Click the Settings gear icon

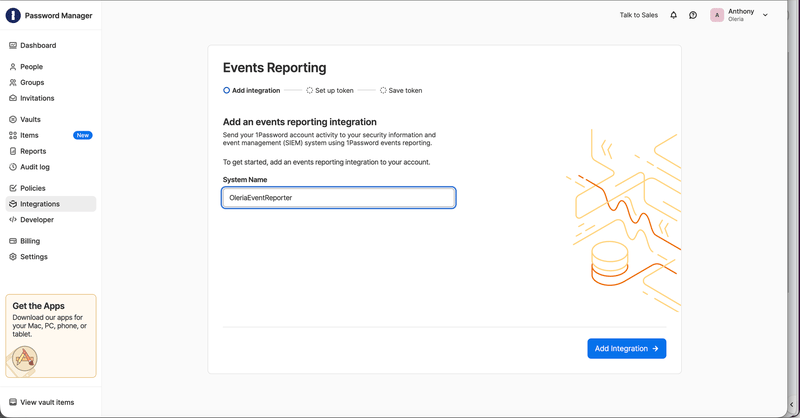pyautogui.click(x=13, y=257)
